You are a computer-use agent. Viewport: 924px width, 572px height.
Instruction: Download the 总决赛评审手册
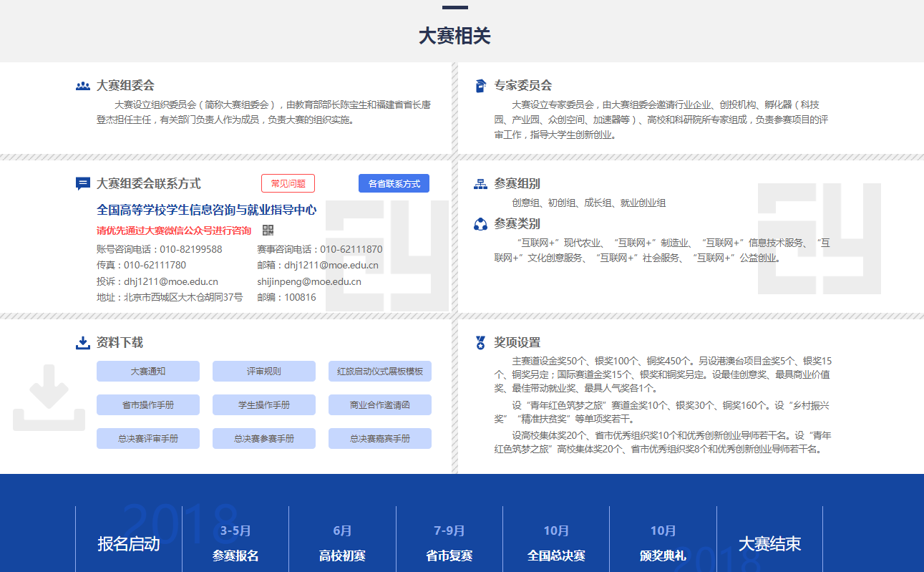coord(148,439)
